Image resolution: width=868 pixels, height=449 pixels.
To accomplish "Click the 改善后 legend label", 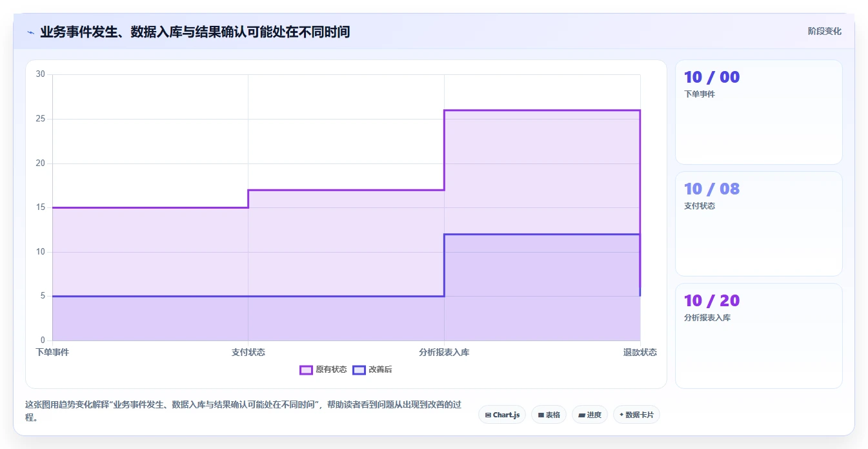I will 380,370.
